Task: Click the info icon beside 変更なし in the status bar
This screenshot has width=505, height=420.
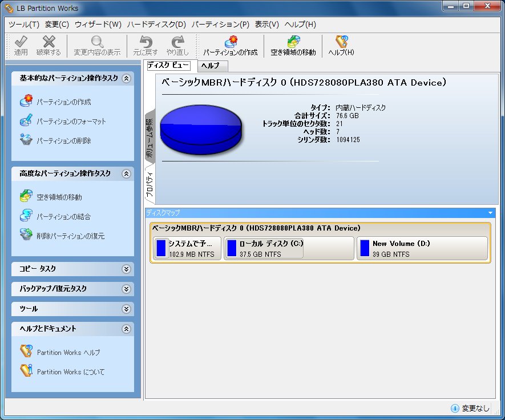Action: click(x=455, y=409)
